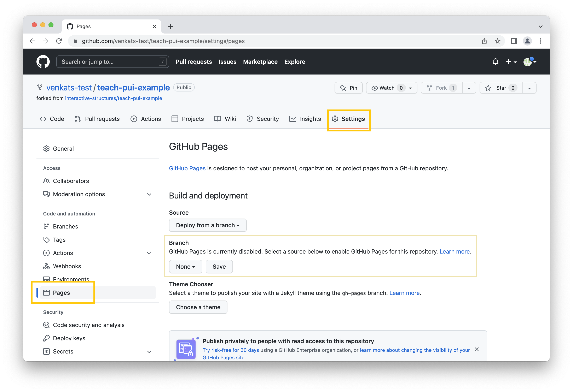Click Choose a theme button
Screen dimensions: 573x392
(198, 307)
